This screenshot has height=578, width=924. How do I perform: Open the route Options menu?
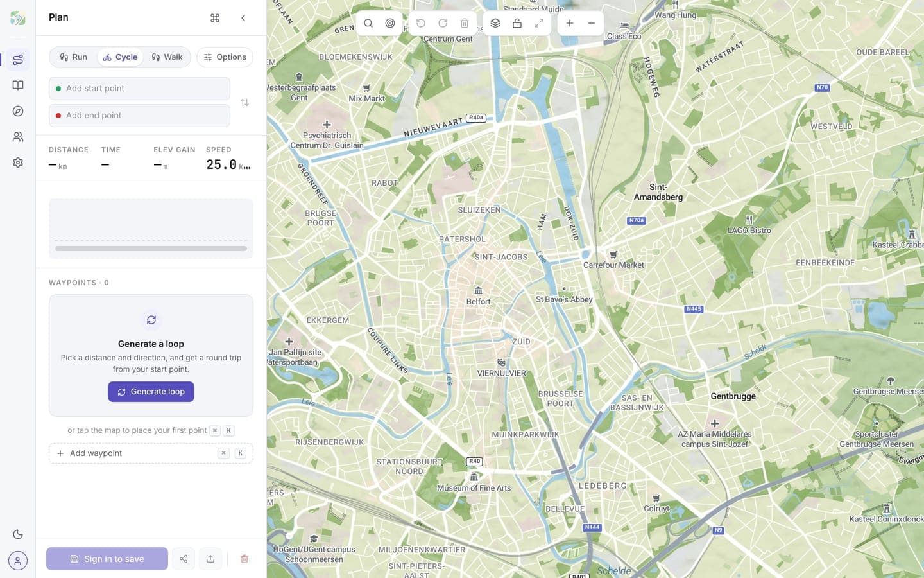click(225, 57)
